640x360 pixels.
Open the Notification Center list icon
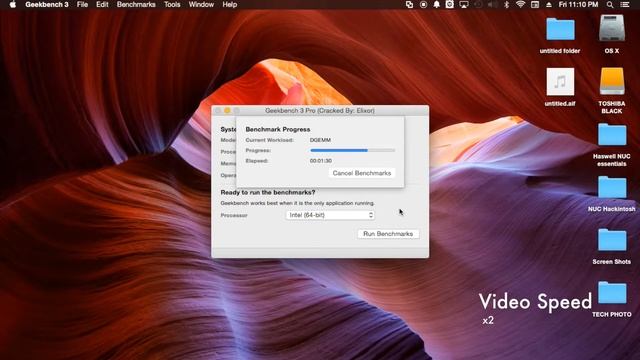pos(624,4)
